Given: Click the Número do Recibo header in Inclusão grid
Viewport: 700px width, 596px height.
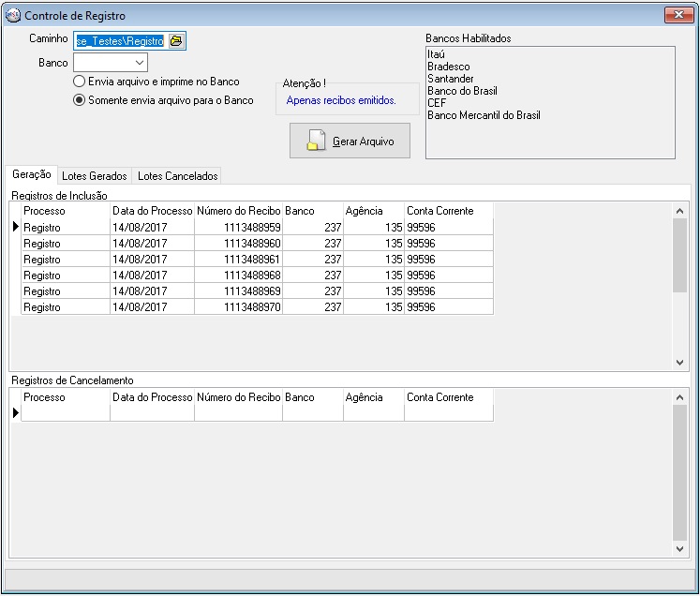Looking at the screenshot, I should pyautogui.click(x=239, y=211).
